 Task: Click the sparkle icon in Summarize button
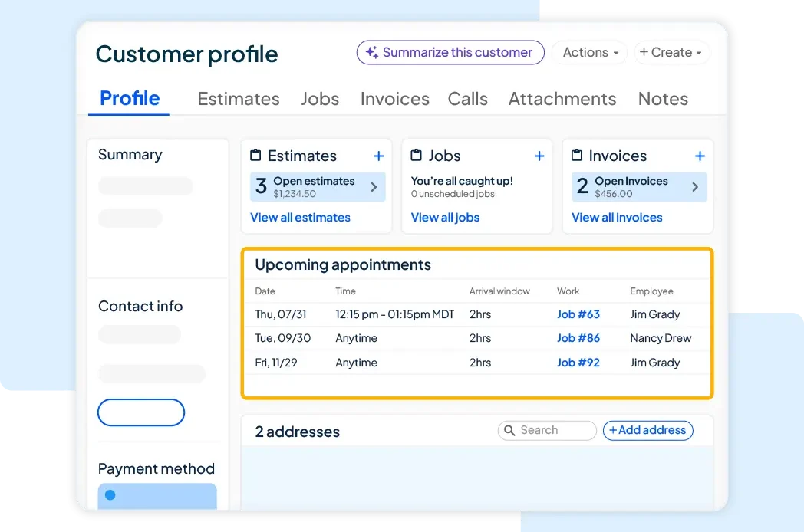[x=372, y=52]
